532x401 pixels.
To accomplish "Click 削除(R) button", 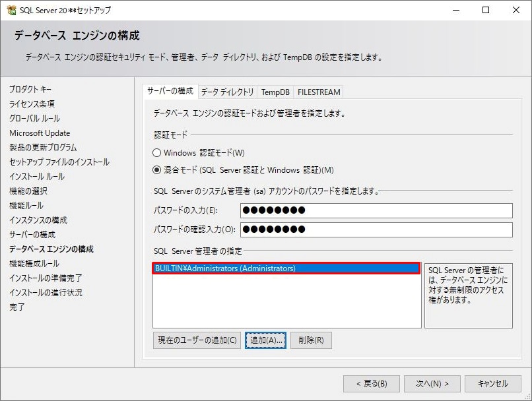I will 311,340.
